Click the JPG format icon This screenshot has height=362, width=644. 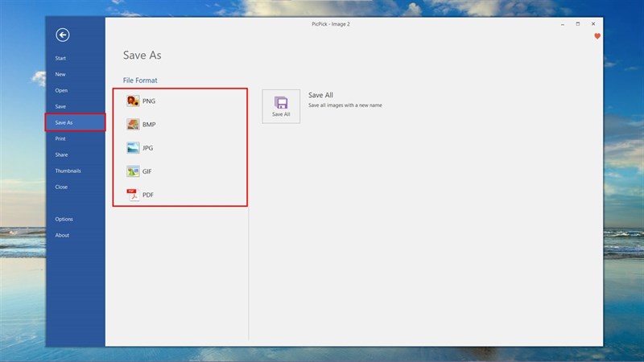point(133,148)
